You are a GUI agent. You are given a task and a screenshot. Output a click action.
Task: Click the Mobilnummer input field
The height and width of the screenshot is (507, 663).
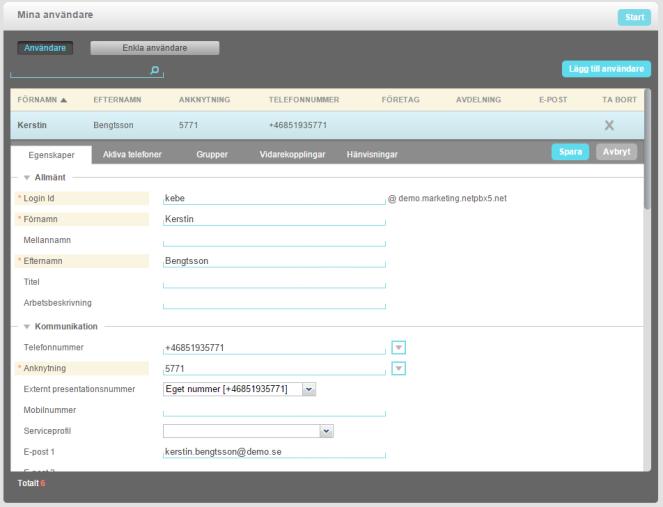pyautogui.click(x=274, y=410)
